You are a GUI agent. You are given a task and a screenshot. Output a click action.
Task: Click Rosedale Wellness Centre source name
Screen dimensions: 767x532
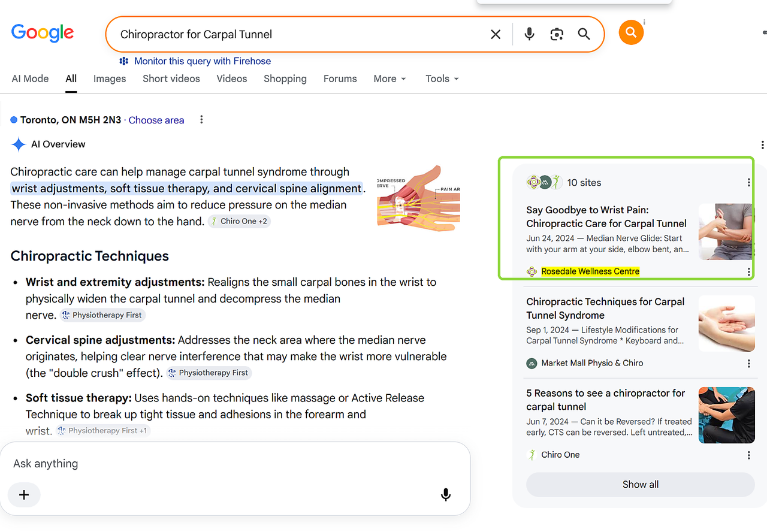coord(590,271)
